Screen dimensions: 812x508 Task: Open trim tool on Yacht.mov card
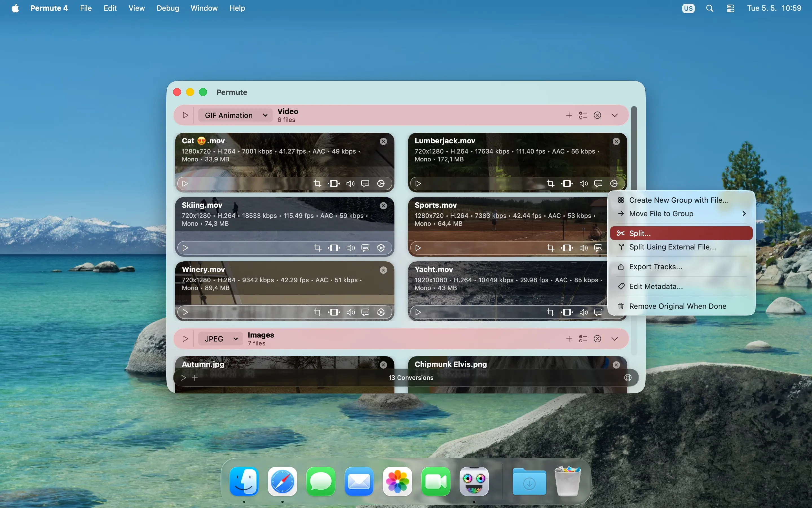[x=567, y=312]
